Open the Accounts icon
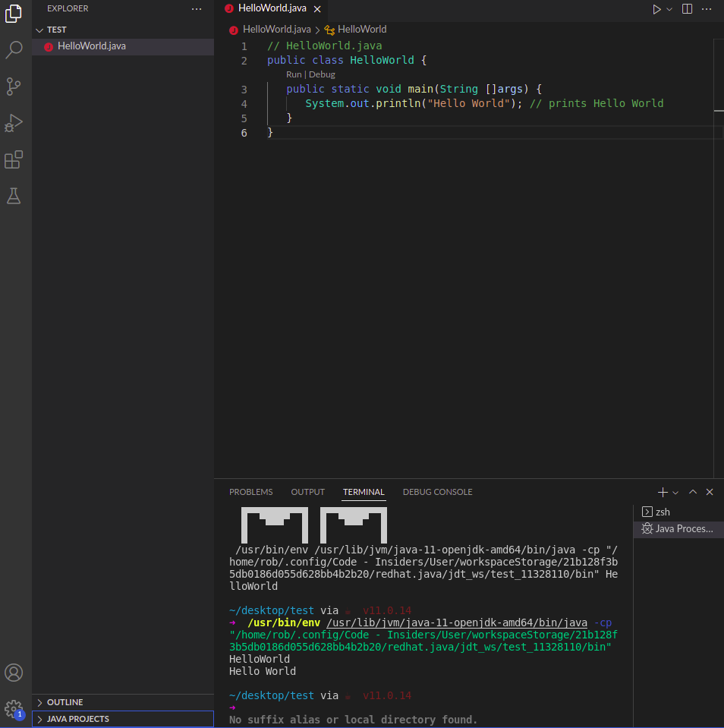Image resolution: width=724 pixels, height=728 pixels. click(x=14, y=672)
